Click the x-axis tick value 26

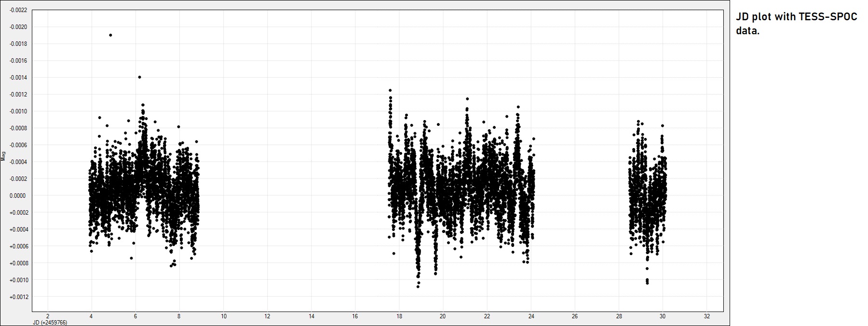click(x=575, y=317)
